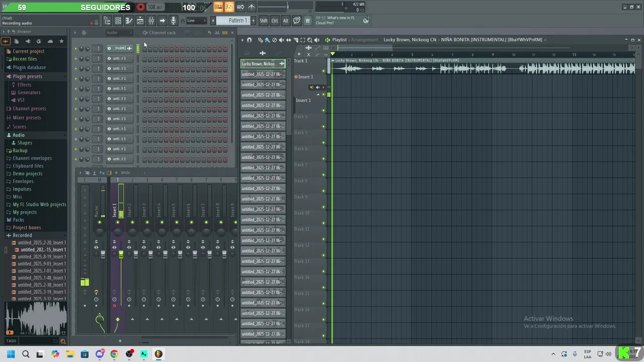This screenshot has width=644, height=362.
Task: Mute Track 1 green LED in Playlist
Action: pos(324,71)
